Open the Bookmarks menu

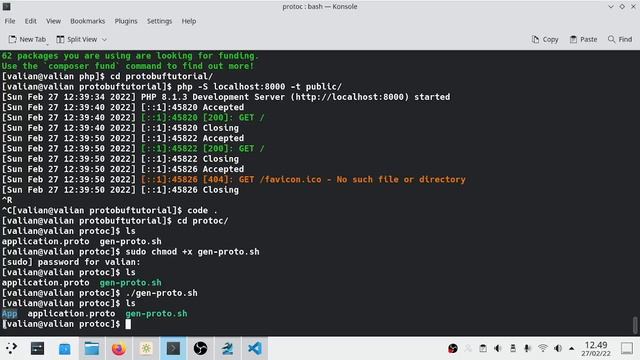(x=87, y=21)
